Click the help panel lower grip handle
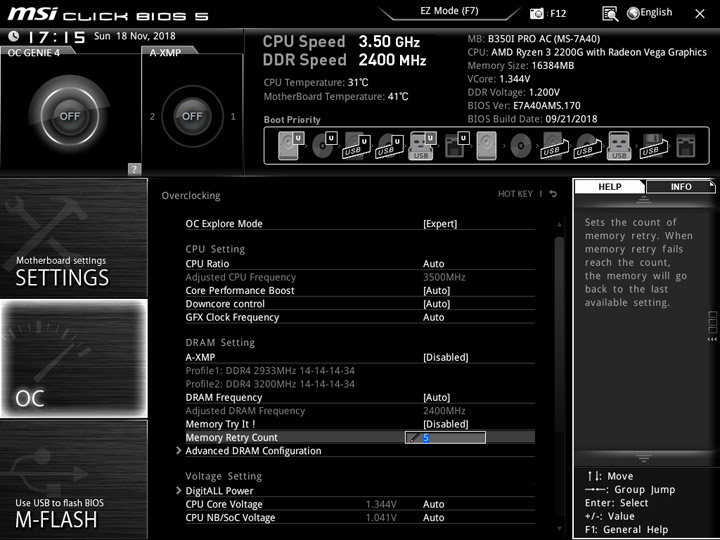 [x=644, y=458]
